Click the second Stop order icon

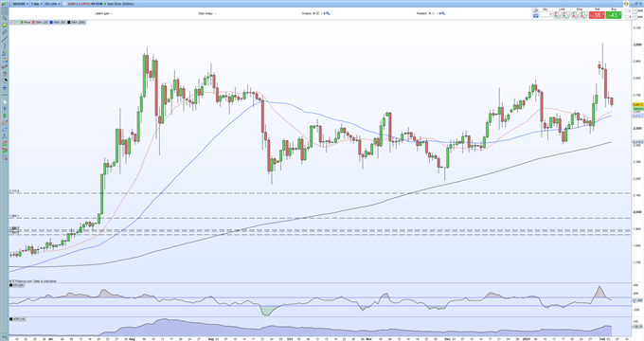[x=584, y=15]
